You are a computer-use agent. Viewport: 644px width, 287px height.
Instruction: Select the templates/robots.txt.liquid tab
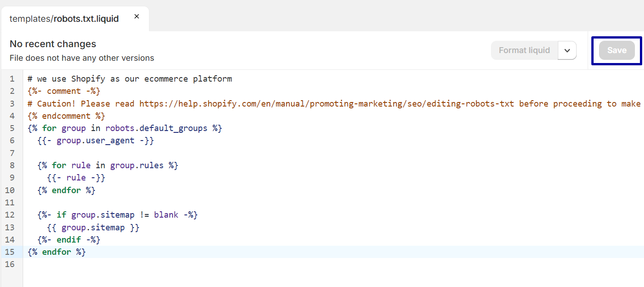[74, 19]
